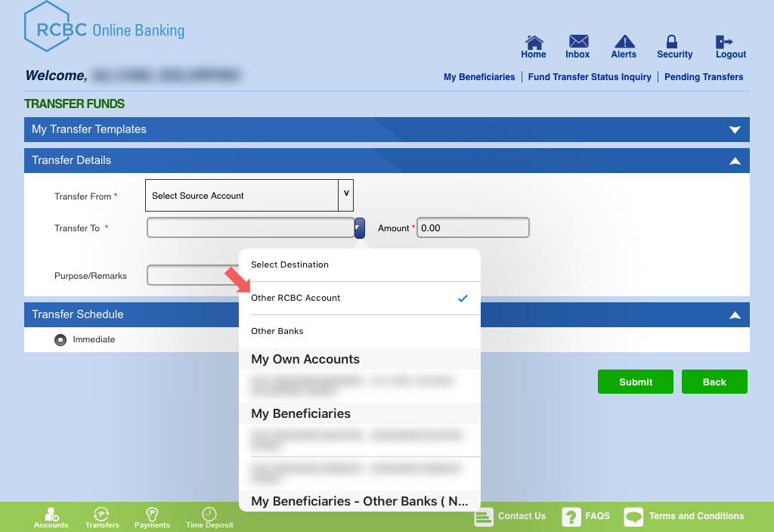This screenshot has height=532, width=774.
Task: Open the FAQS question mark icon
Action: coord(571,517)
